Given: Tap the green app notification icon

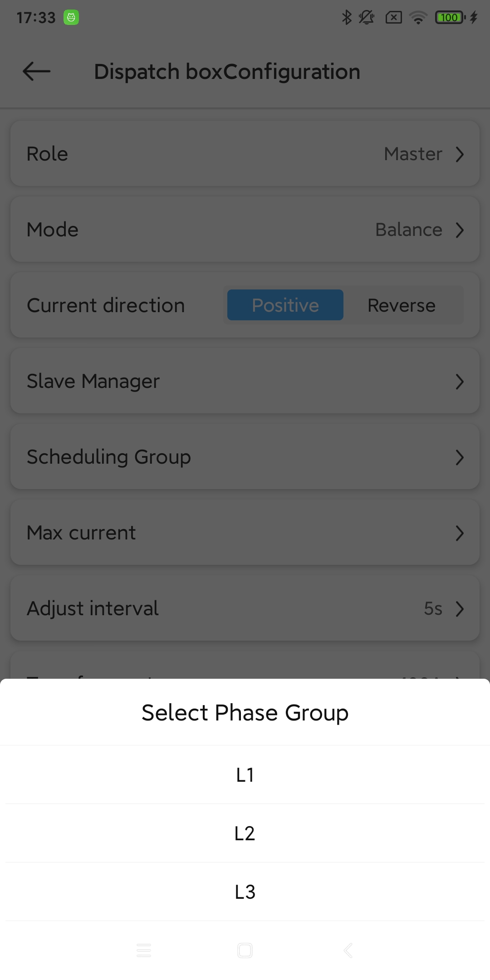Looking at the screenshot, I should click(x=71, y=18).
